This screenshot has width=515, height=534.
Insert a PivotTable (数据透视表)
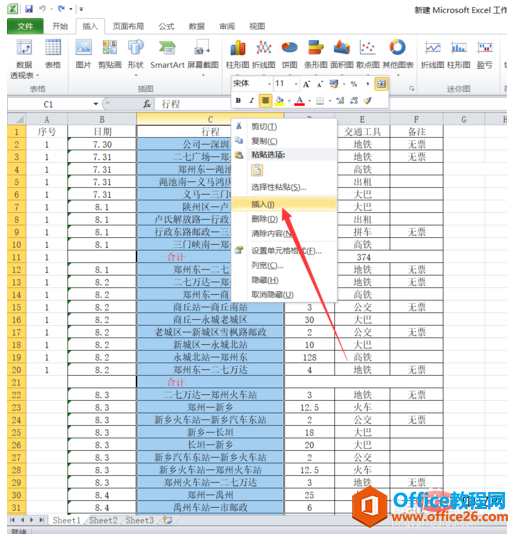24,59
